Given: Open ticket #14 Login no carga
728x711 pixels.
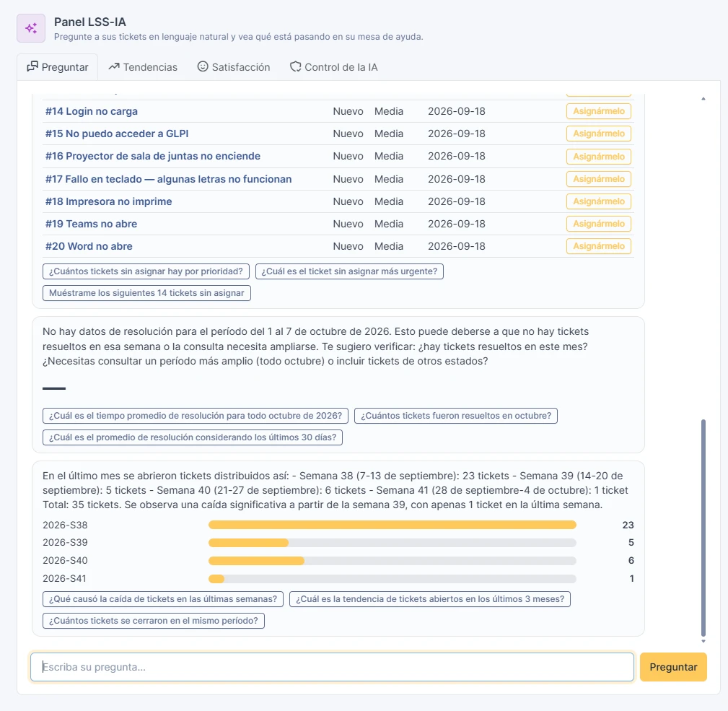Looking at the screenshot, I should [x=92, y=111].
